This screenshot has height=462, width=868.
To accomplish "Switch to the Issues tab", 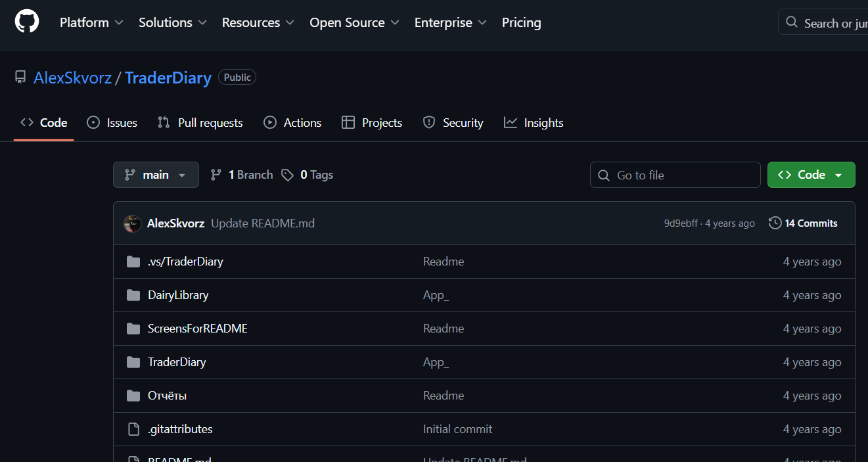I will click(112, 123).
